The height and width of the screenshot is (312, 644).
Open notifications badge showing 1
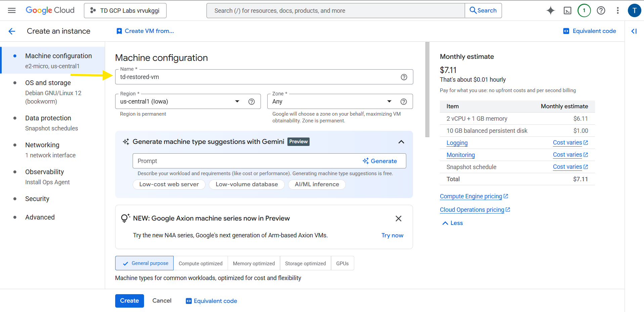point(584,10)
